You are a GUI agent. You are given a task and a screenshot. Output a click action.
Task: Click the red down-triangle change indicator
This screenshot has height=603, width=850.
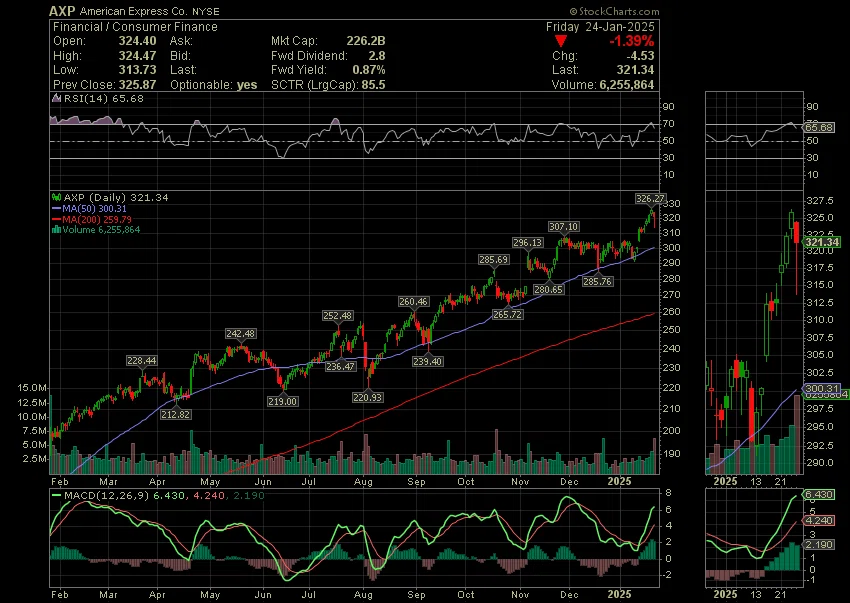point(561,41)
